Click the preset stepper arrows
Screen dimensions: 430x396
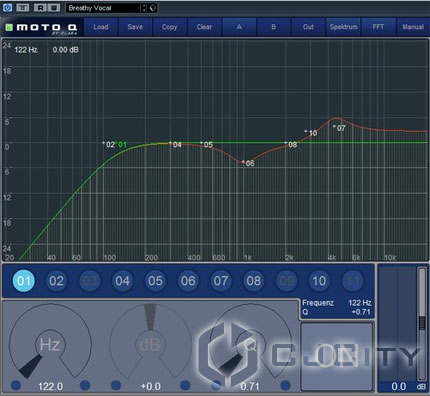(x=144, y=8)
